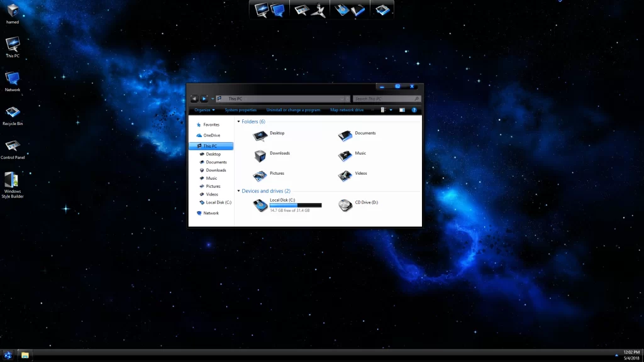The height and width of the screenshot is (362, 644).
Task: Toggle the preview pane button
Action: point(402,110)
